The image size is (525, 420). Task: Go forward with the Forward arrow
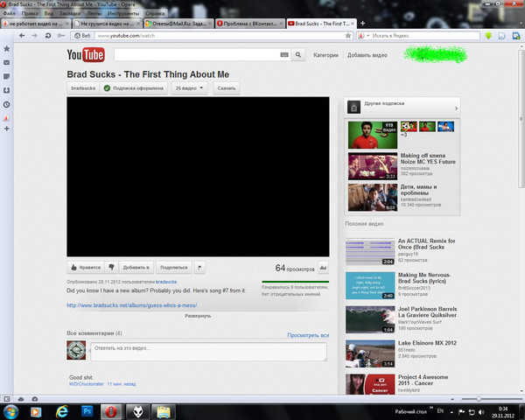coord(34,36)
